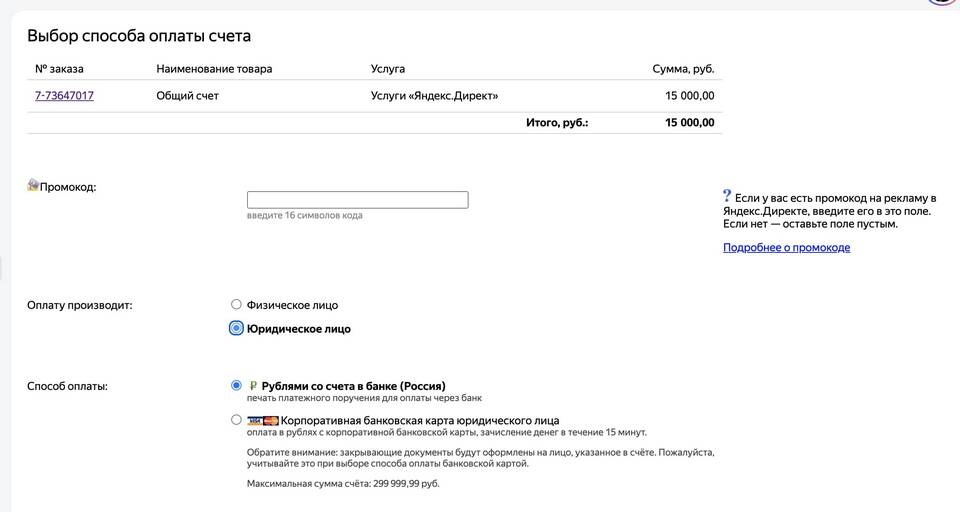Image resolution: width=960 pixels, height=512 pixels.
Task: Click the profile avatar in top-right corner
Action: pos(945,2)
